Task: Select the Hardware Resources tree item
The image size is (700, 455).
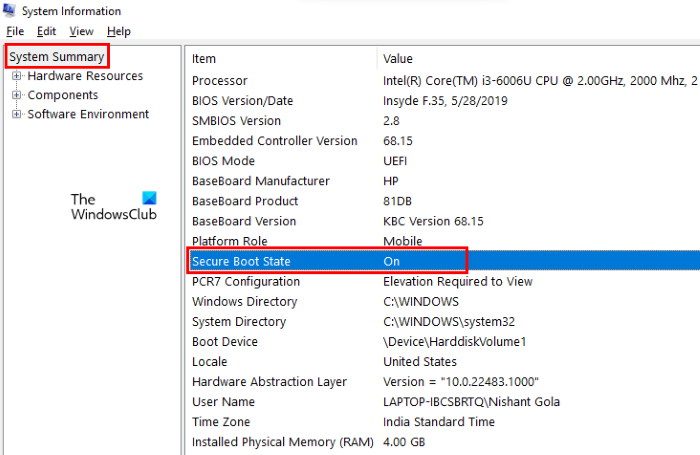Action: pos(85,76)
